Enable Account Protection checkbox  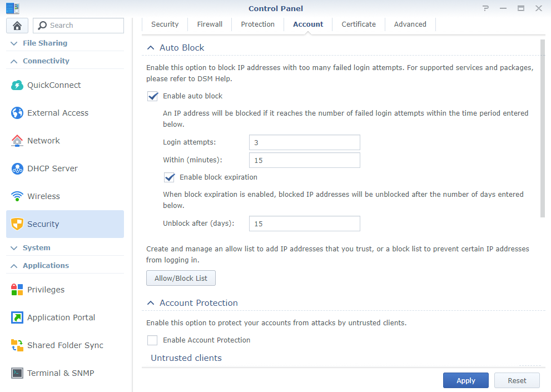(152, 340)
